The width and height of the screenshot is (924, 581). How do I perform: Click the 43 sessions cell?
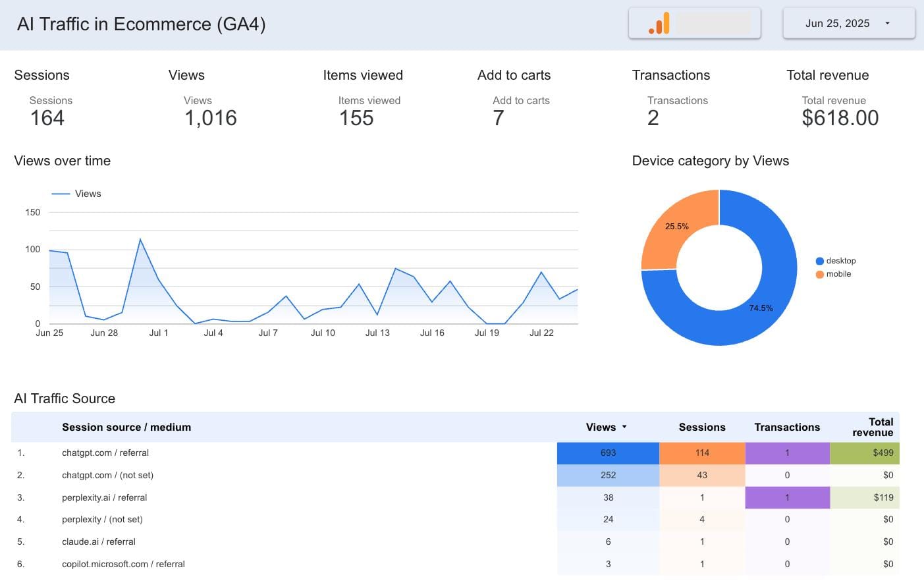point(702,476)
